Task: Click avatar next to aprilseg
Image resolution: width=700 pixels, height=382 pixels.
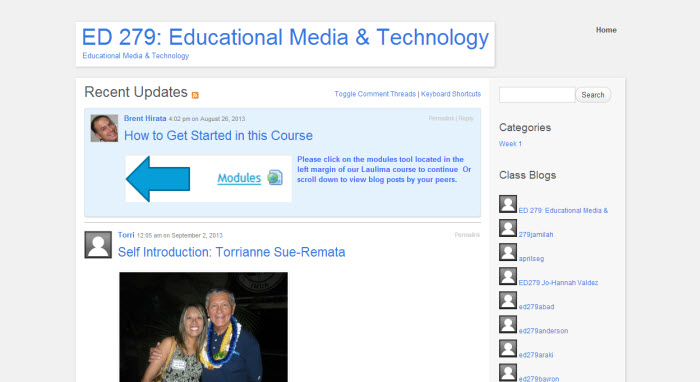Action: click(x=508, y=252)
